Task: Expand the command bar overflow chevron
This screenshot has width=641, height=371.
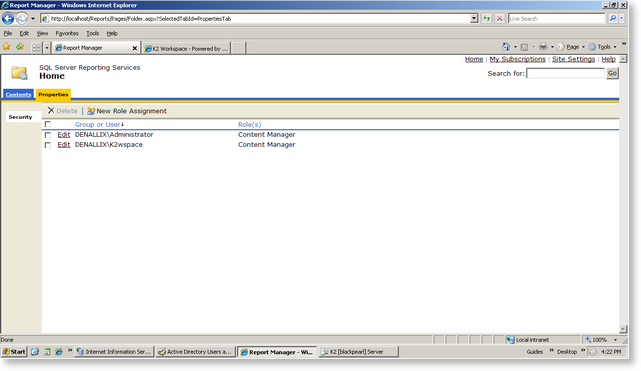Action: pyautogui.click(x=624, y=44)
